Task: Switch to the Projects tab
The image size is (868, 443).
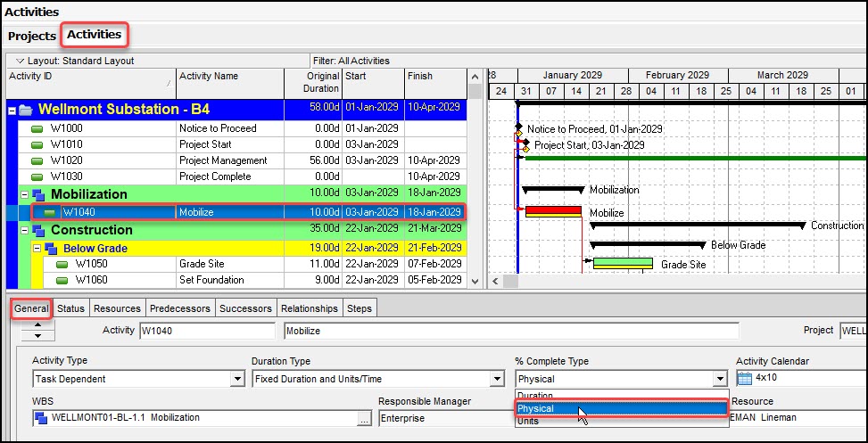Action: (32, 36)
